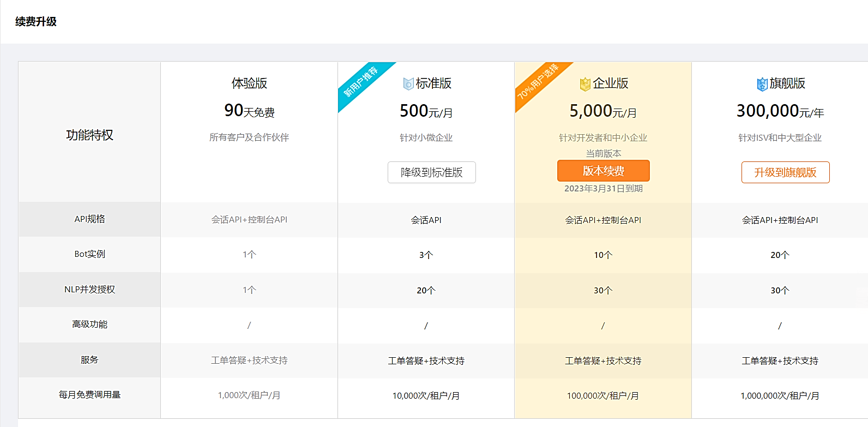Click the 降级到标准版 button
The width and height of the screenshot is (868, 427).
[432, 172]
